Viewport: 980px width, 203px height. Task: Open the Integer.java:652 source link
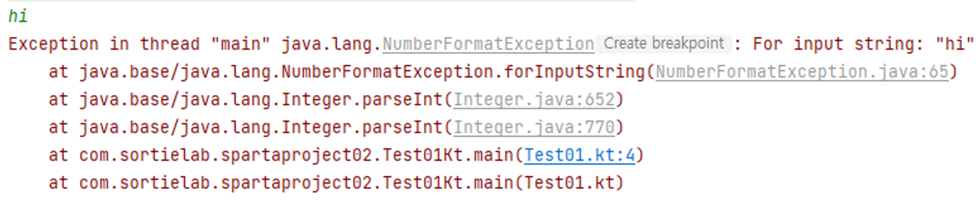pos(534,100)
